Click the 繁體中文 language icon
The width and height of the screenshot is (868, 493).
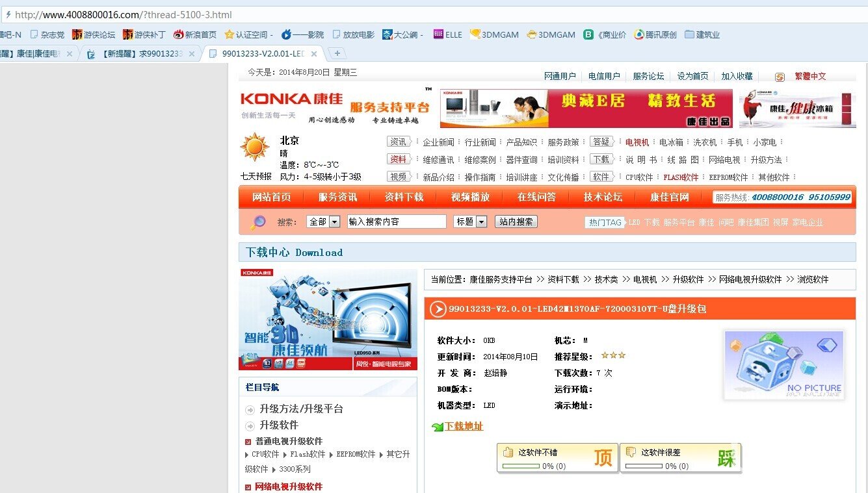[780, 77]
